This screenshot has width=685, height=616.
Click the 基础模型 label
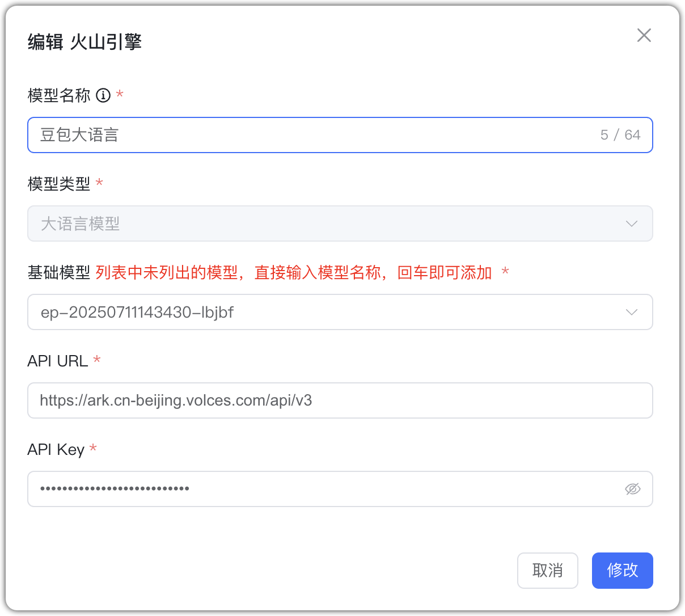coord(59,273)
